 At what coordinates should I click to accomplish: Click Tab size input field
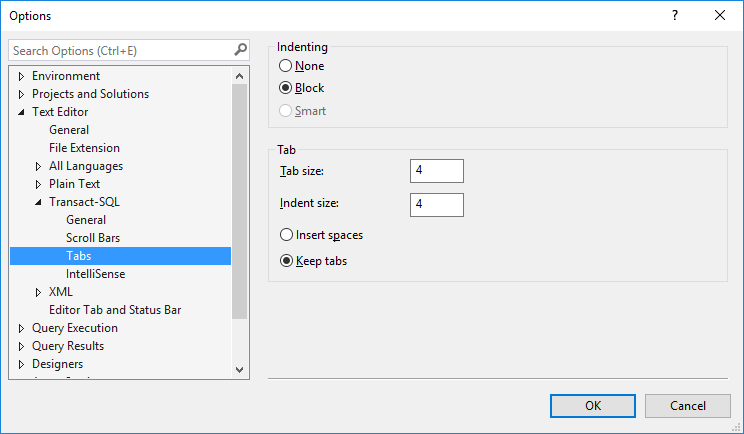[437, 171]
